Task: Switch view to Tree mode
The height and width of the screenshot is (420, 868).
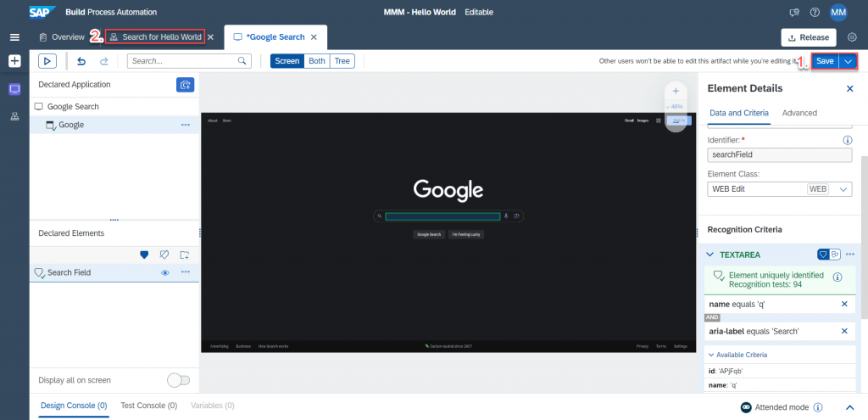Action: [x=342, y=61]
